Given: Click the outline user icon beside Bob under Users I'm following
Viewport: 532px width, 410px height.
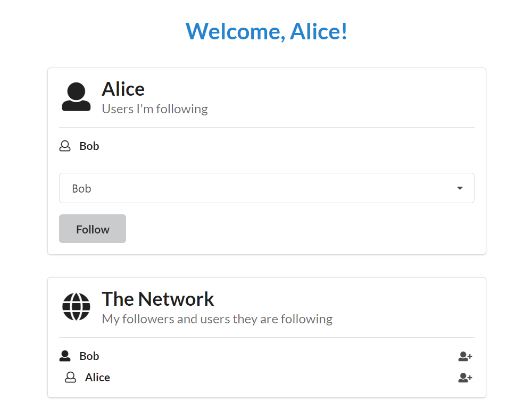Looking at the screenshot, I should 65,146.
